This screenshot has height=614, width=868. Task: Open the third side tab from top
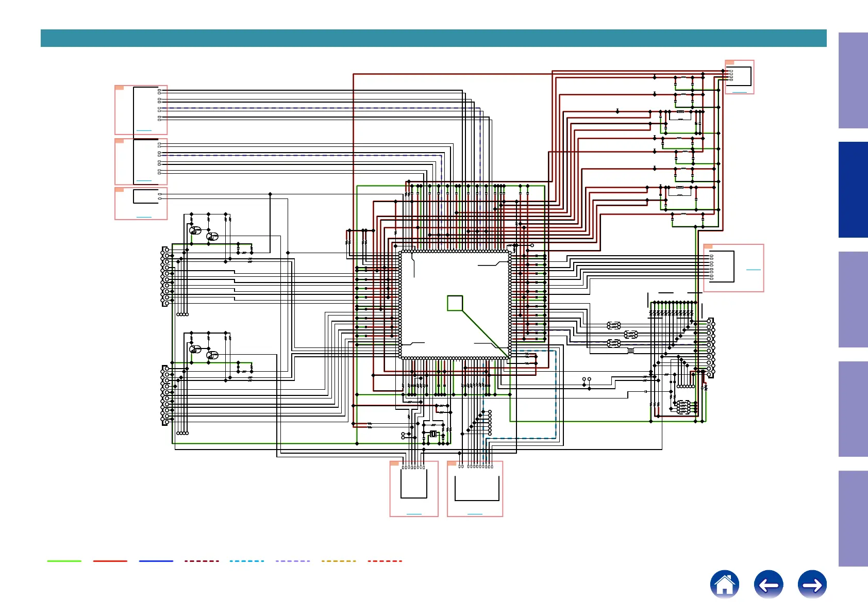pyautogui.click(x=853, y=300)
